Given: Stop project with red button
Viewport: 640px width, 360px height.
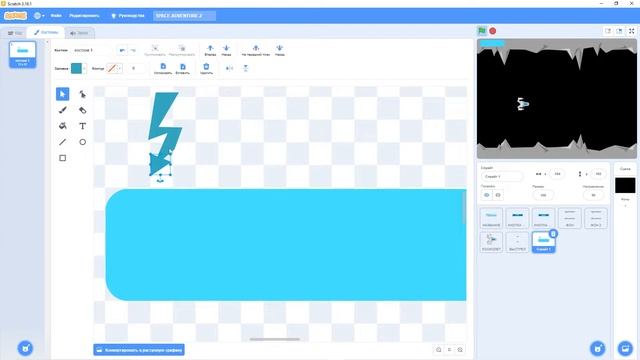Looking at the screenshot, I should point(493,31).
